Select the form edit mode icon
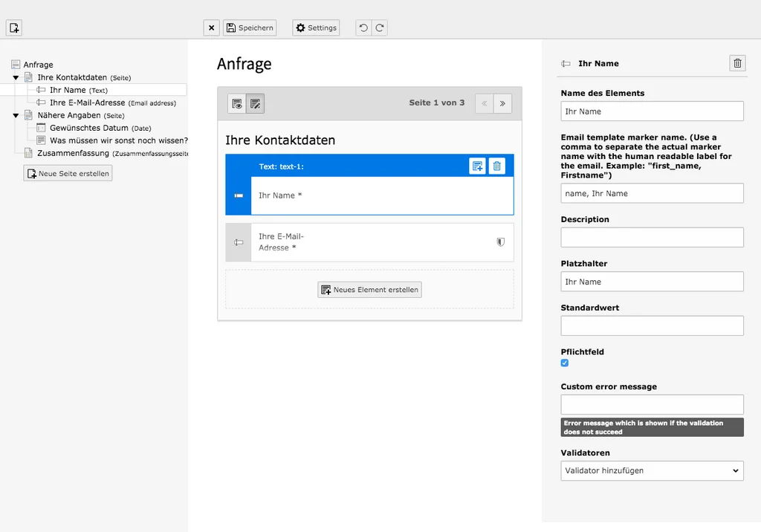Image resolution: width=761 pixels, height=532 pixels. (x=254, y=103)
